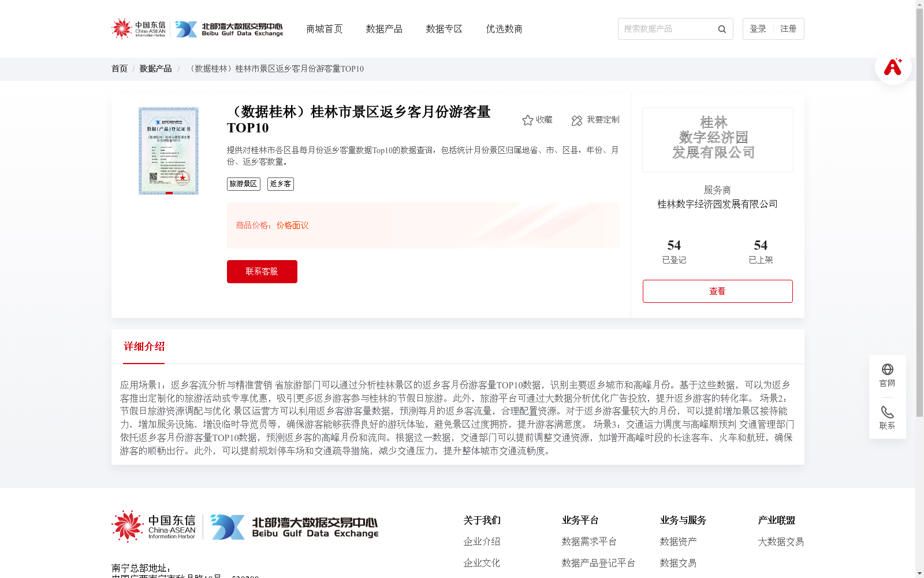Click the scrollbar down arrow
The image size is (924, 578).
tap(919, 573)
